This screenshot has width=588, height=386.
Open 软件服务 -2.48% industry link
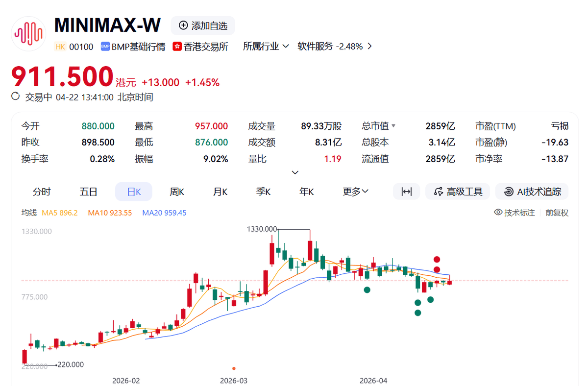click(x=335, y=47)
